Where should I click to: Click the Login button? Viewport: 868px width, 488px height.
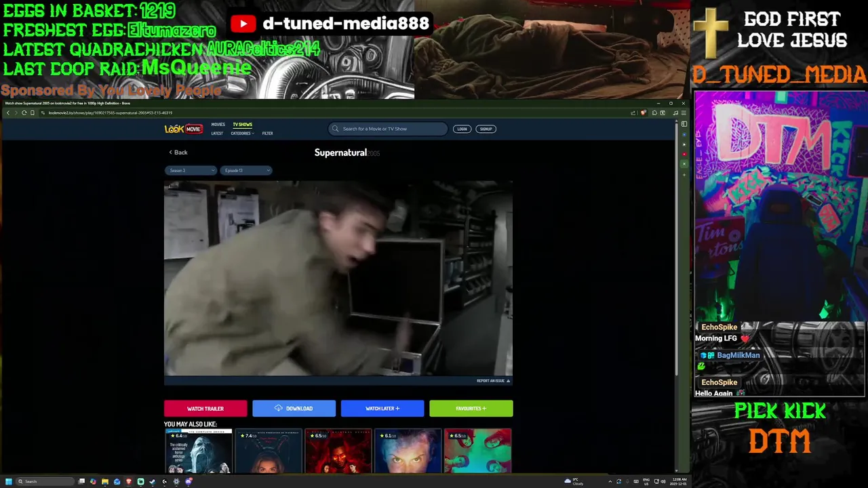[462, 129]
